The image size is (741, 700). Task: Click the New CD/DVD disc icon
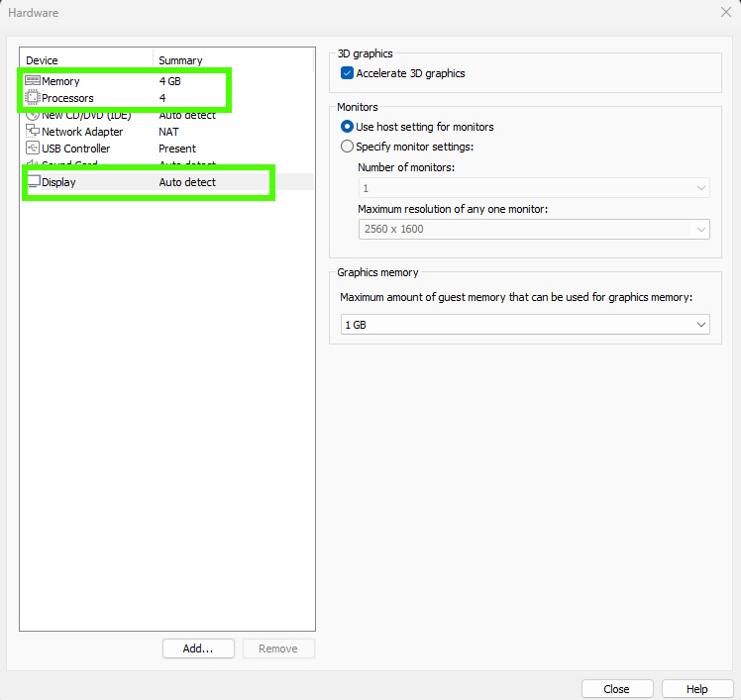click(32, 115)
